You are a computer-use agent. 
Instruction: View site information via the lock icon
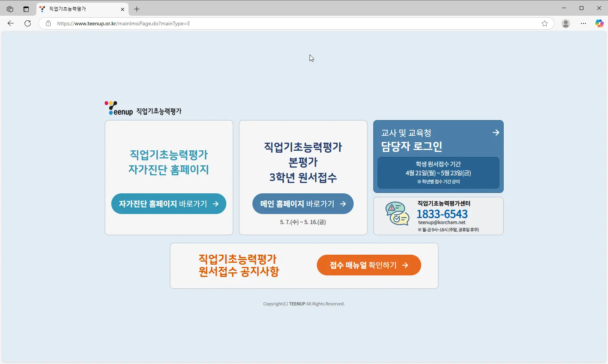click(x=48, y=23)
